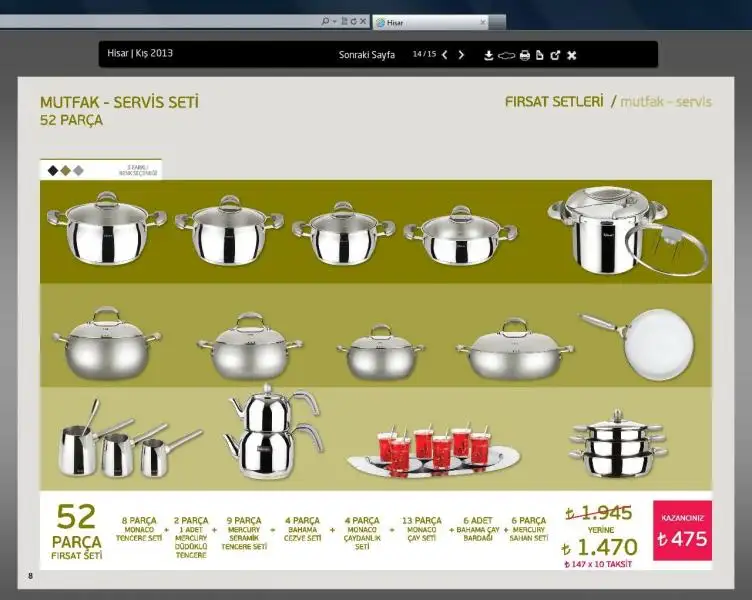Click the compatibility view icon in address bar

(x=344, y=22)
